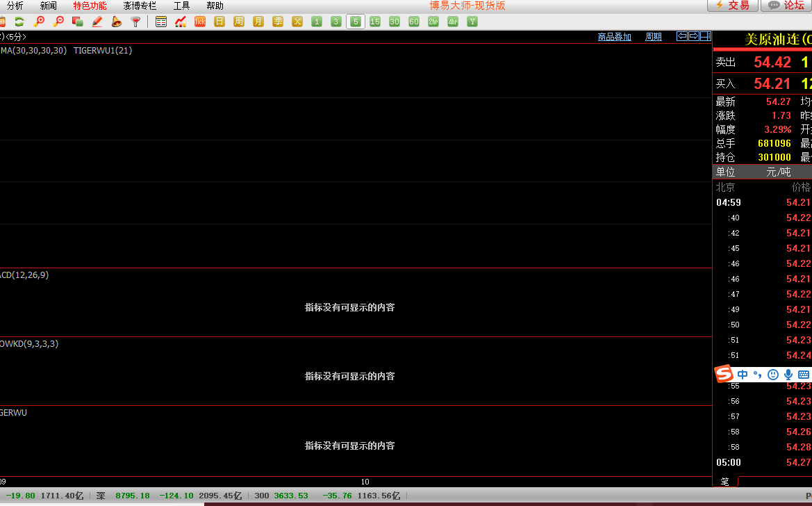Click the 笔 tab below tick list
The image size is (812, 506).
(724, 481)
